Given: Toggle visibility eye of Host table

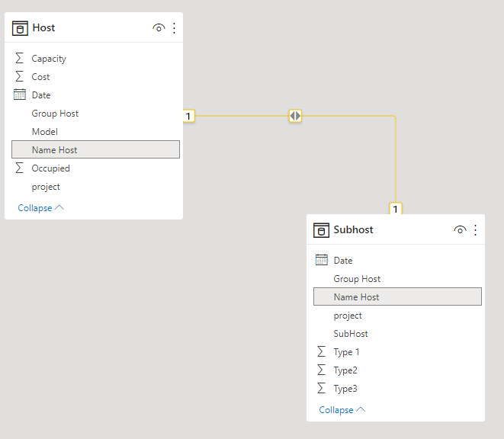Looking at the screenshot, I should [159, 28].
